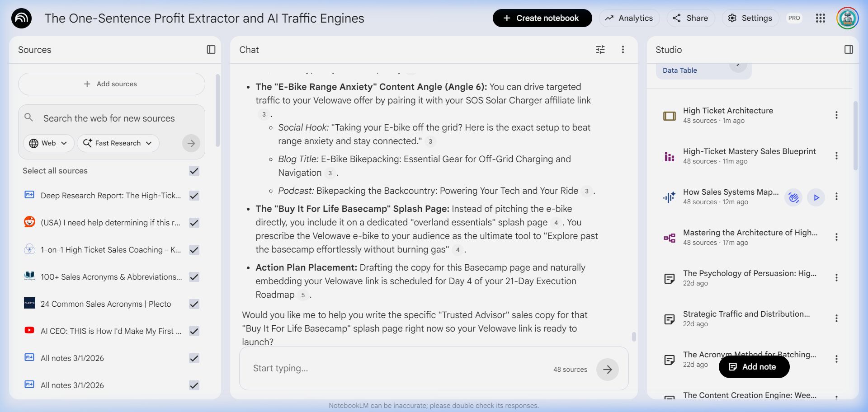
Task: Open Google apps grid
Action: click(820, 18)
